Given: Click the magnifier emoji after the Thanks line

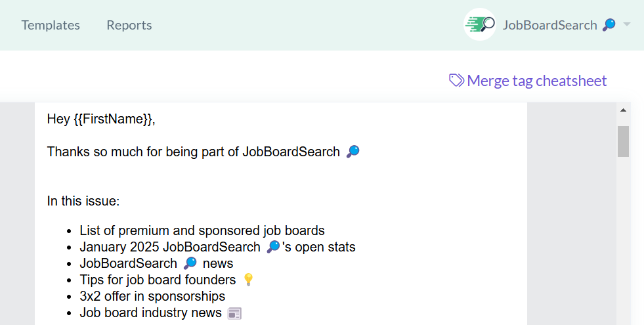Looking at the screenshot, I should [x=353, y=152].
